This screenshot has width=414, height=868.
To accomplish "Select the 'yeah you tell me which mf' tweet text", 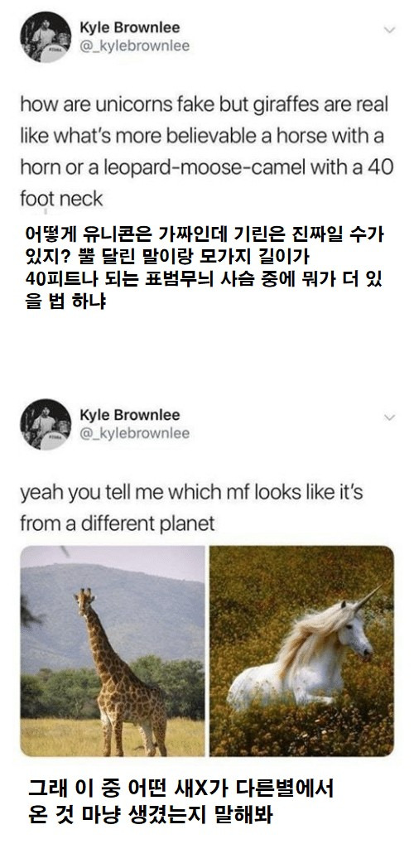I will point(191,507).
